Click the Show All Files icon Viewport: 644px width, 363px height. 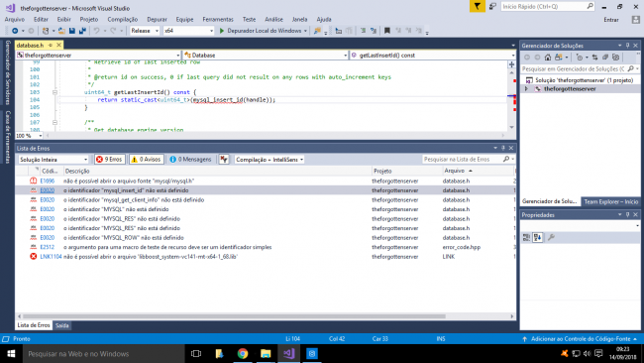tap(615, 58)
